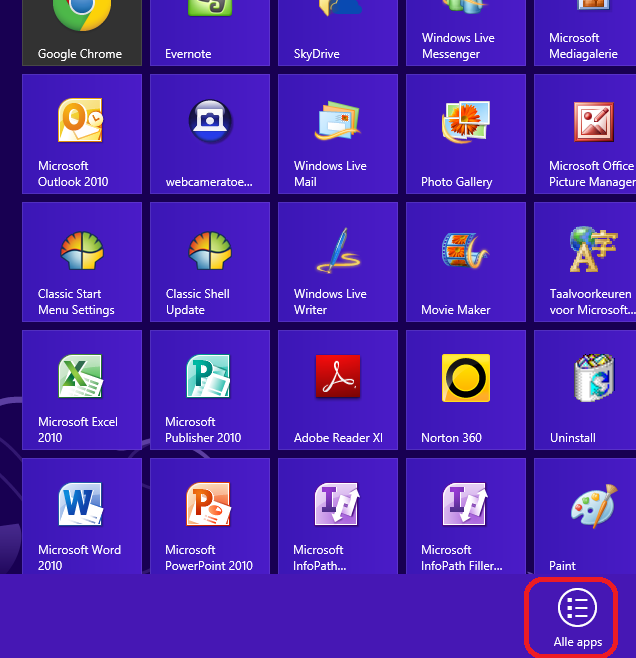Image resolution: width=636 pixels, height=658 pixels.
Task: Open Movie Maker
Action: [x=466, y=262]
